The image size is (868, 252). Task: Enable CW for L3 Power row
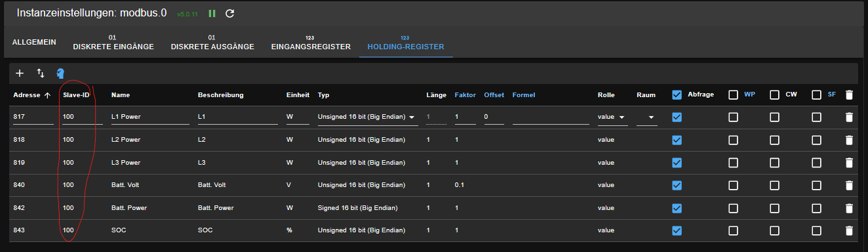775,163
